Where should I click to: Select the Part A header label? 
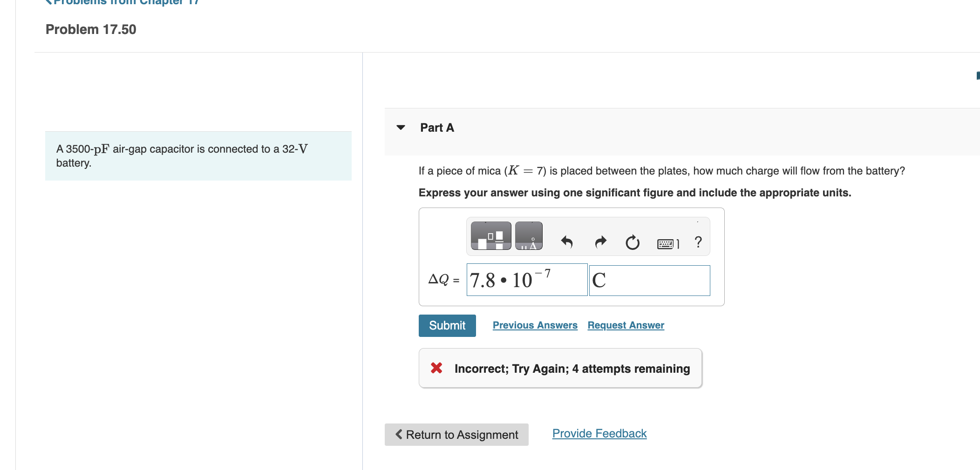coord(436,128)
